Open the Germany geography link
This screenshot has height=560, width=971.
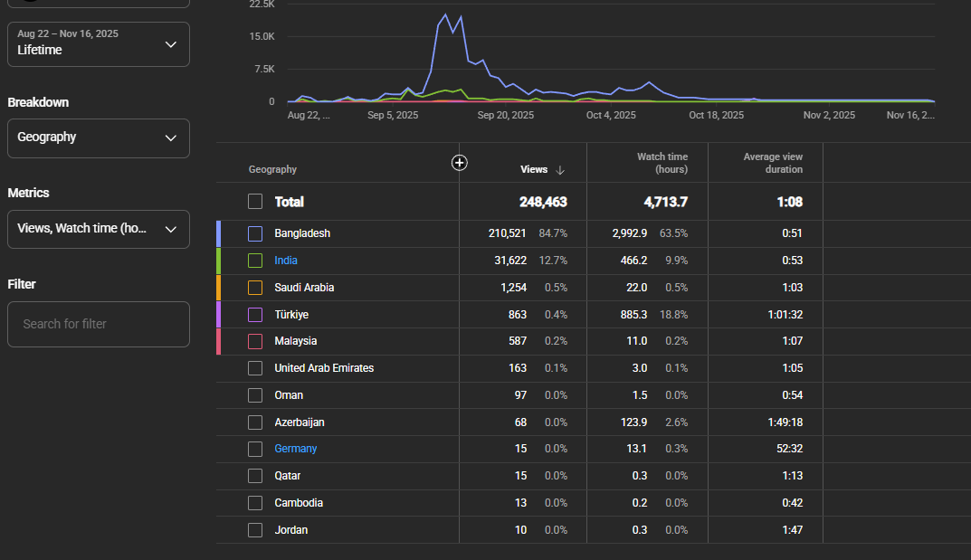click(295, 449)
